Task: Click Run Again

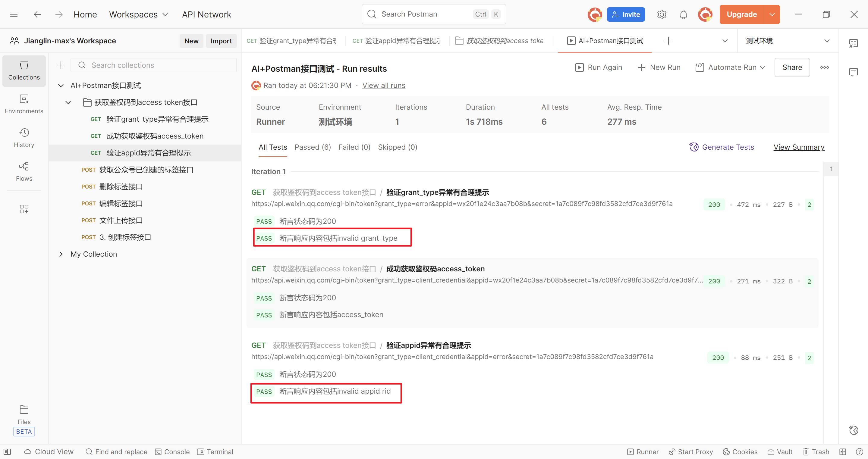Action: (x=599, y=67)
